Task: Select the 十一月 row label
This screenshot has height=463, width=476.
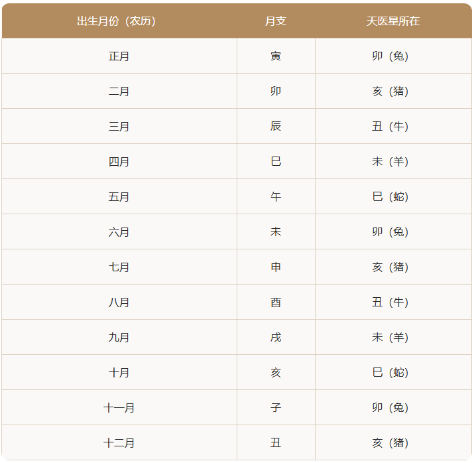Action: pos(119,408)
